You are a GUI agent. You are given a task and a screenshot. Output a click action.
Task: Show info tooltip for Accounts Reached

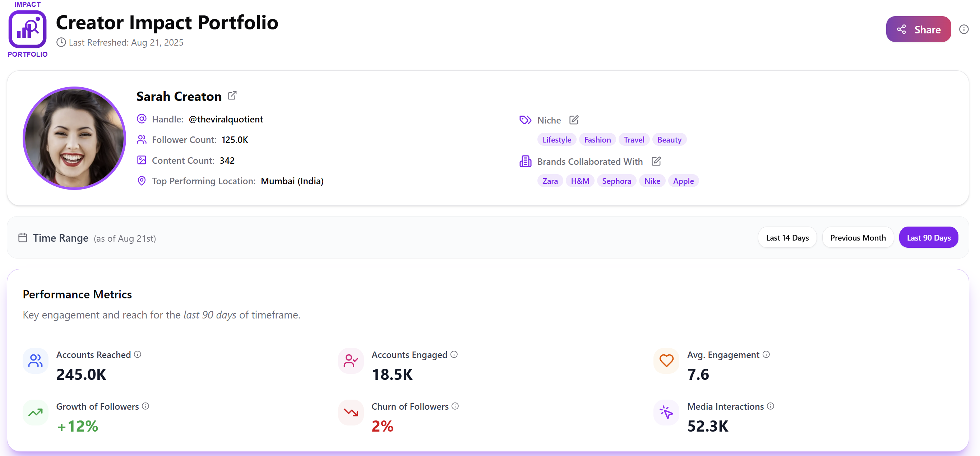point(138,354)
